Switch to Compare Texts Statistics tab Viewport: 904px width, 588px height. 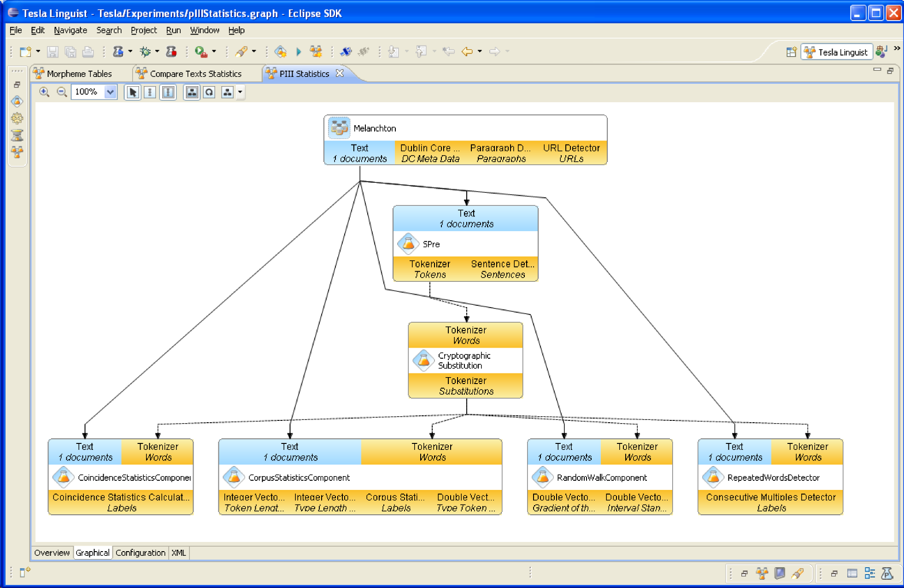pyautogui.click(x=195, y=74)
